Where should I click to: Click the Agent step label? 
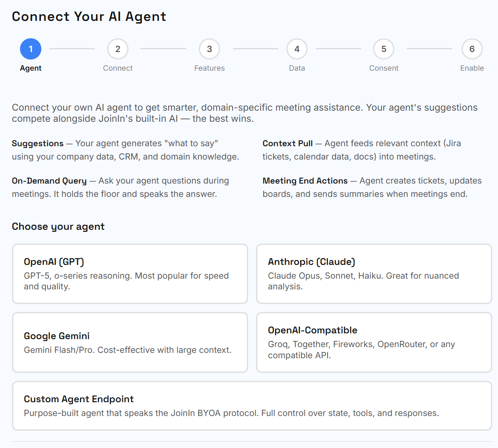coord(31,68)
